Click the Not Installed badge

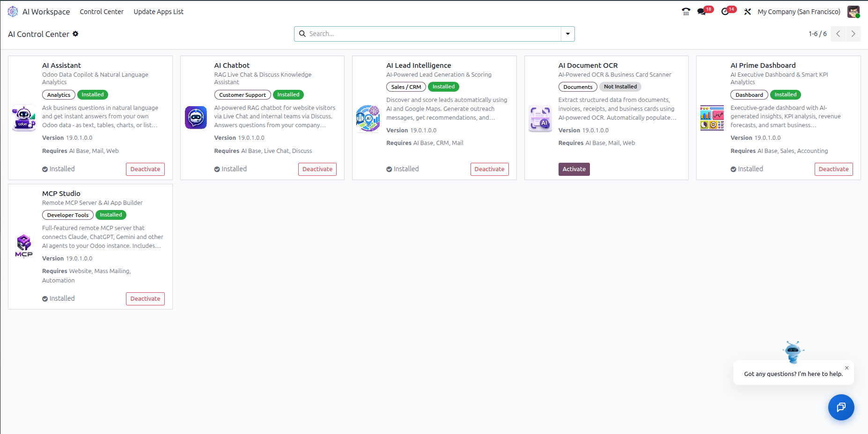click(620, 87)
